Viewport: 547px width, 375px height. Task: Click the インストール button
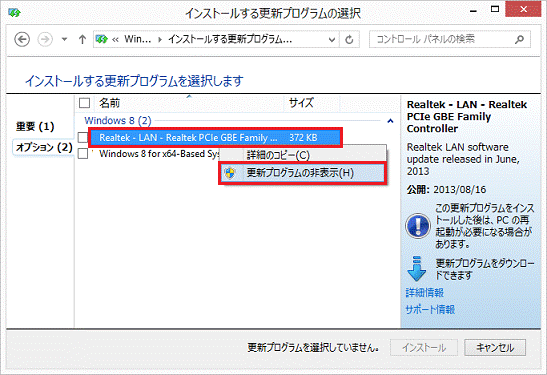point(424,347)
